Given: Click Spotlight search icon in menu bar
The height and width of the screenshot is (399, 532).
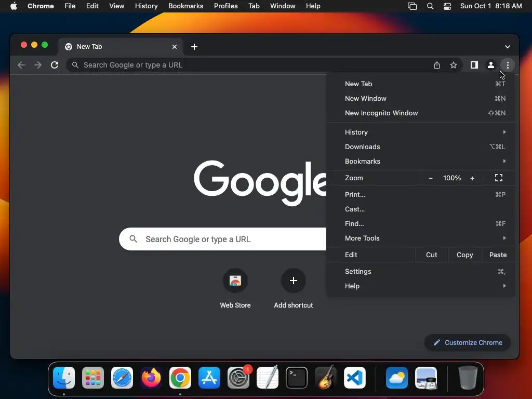Looking at the screenshot, I should 430,6.
